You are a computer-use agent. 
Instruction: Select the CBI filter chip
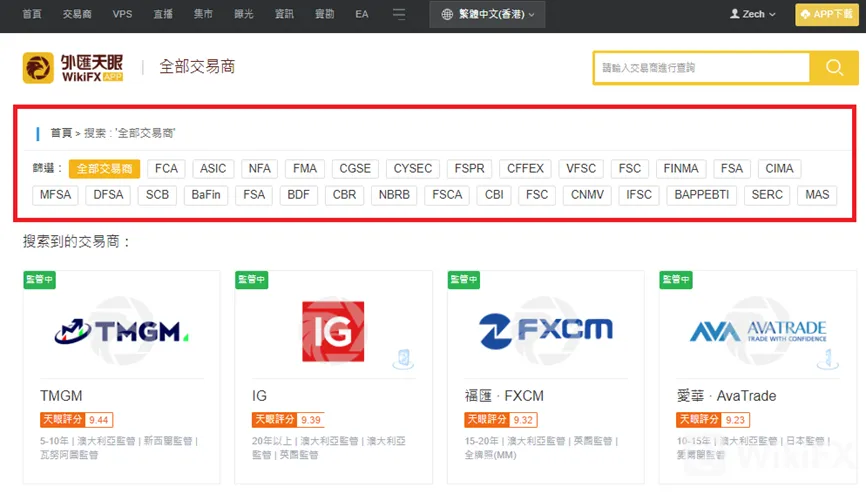point(494,195)
